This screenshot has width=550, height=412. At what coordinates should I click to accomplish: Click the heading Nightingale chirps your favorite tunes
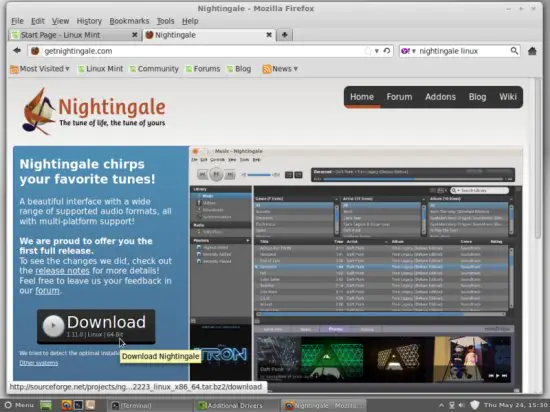(x=87, y=171)
